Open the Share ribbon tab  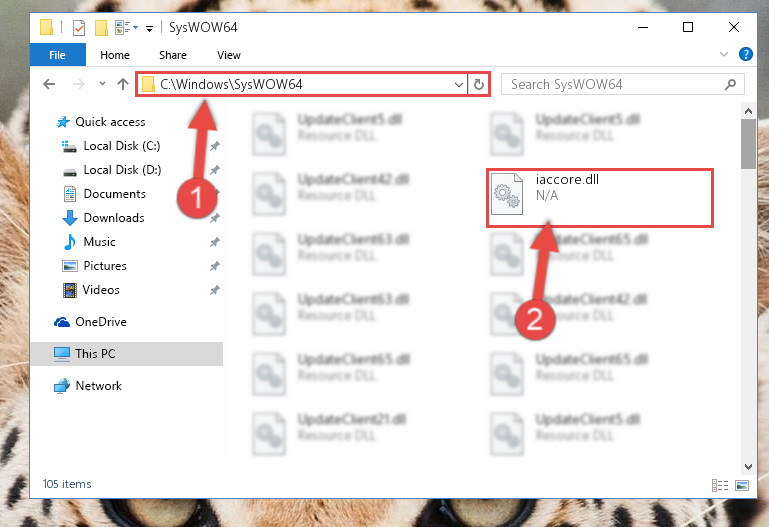(173, 55)
